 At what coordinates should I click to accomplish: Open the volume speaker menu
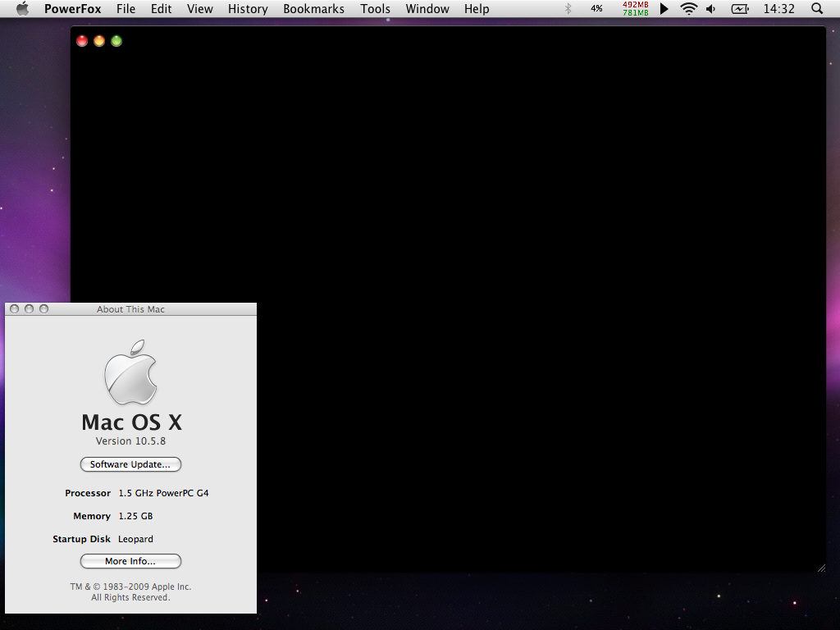point(711,8)
